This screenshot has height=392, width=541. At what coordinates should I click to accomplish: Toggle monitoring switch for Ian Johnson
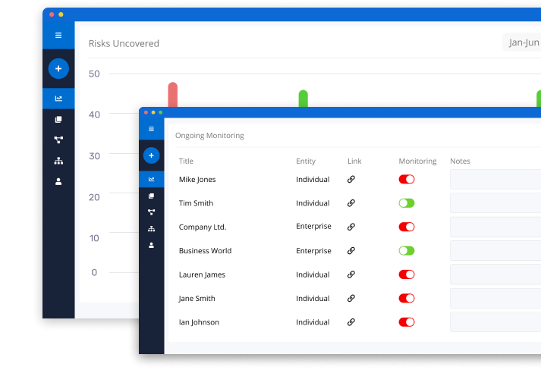click(407, 322)
